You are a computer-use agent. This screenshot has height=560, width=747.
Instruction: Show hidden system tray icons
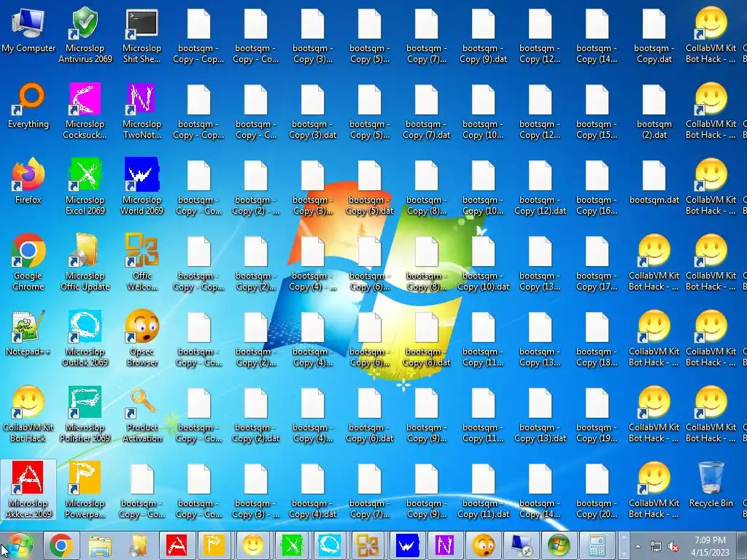(x=638, y=547)
